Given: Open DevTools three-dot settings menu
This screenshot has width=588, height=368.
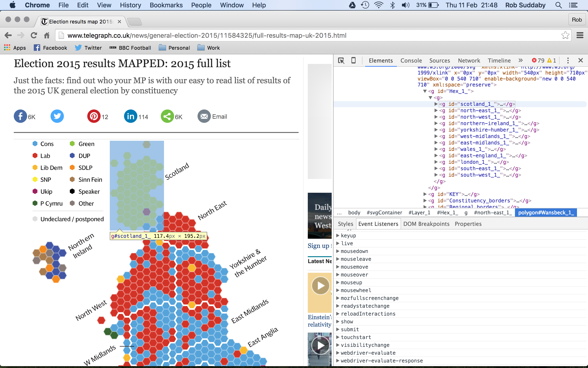Looking at the screenshot, I should [x=568, y=60].
